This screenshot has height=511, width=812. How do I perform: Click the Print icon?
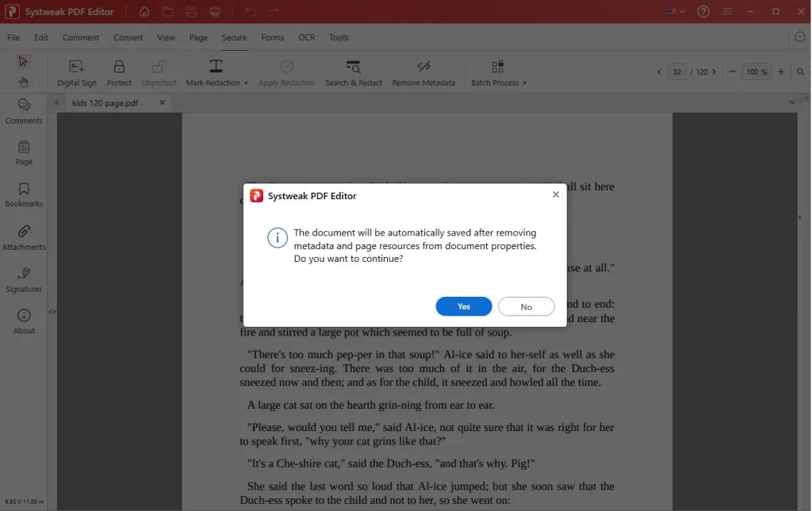(214, 11)
